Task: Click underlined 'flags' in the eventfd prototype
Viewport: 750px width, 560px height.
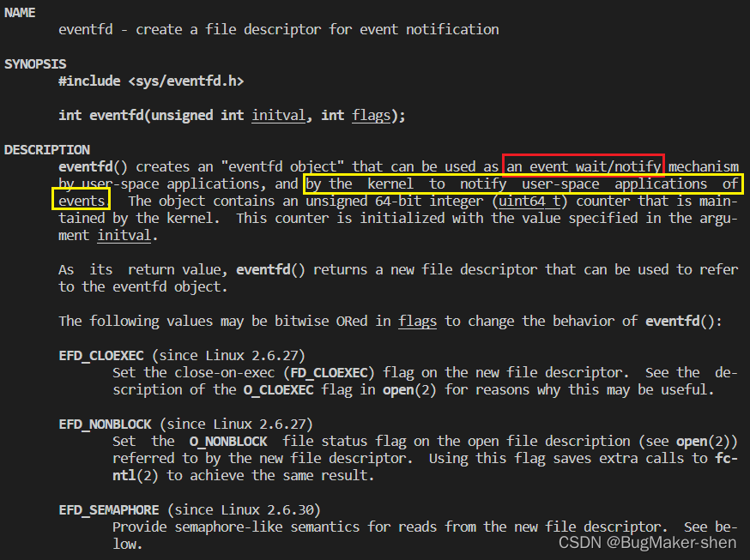Action: tap(372, 116)
